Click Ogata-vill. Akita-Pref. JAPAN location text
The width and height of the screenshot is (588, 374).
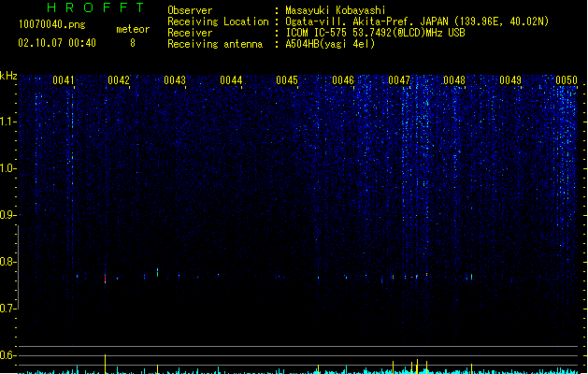point(417,22)
